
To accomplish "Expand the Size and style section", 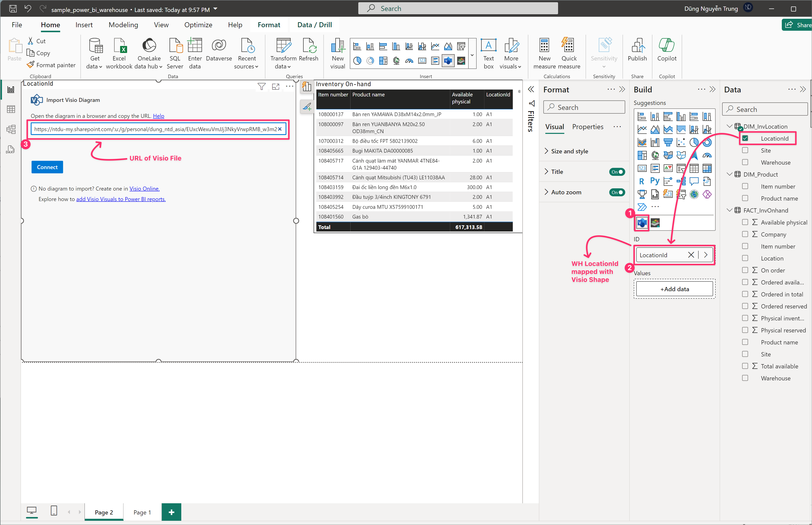I will [x=569, y=151].
